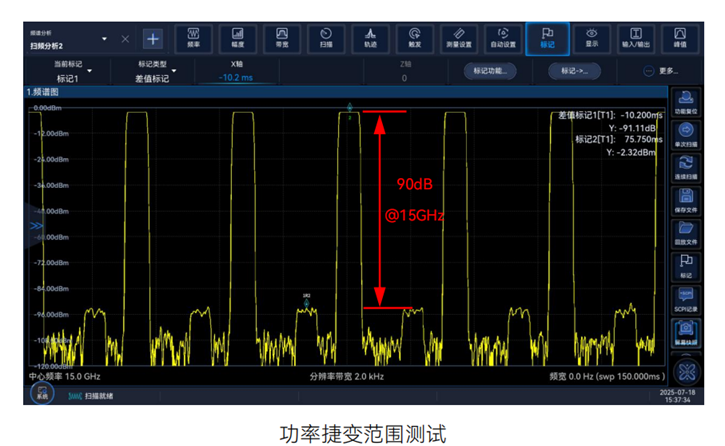This screenshot has height=446, width=725.
Task: Open the 触发 (Trigger) toolbar icon
Action: tap(414, 38)
